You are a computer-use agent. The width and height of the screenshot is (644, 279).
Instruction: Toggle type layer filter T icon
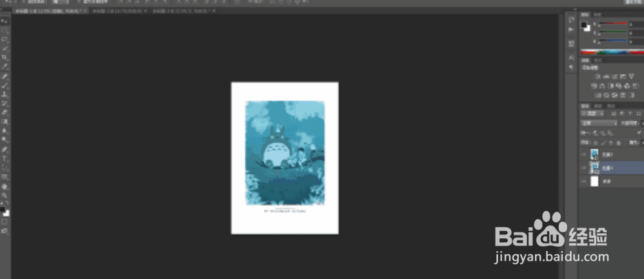[630, 114]
